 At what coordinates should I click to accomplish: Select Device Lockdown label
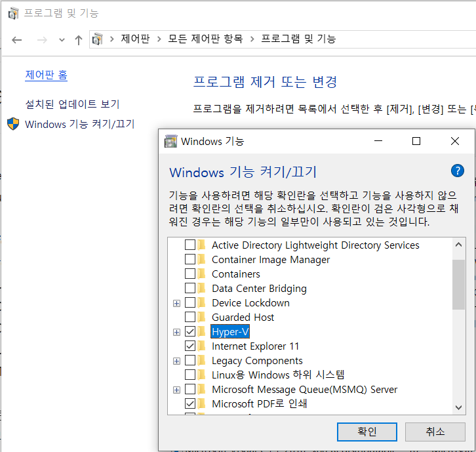coord(250,303)
